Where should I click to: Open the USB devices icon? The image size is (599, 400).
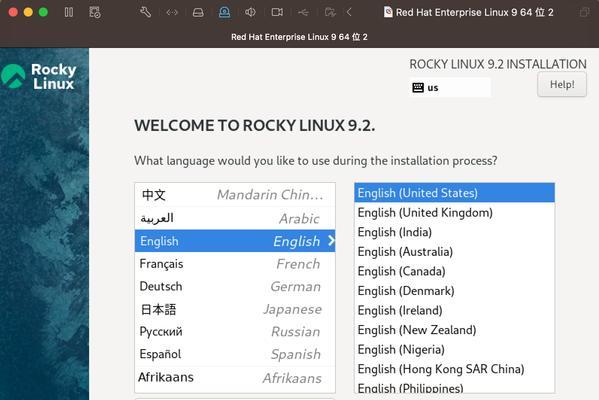click(x=303, y=13)
